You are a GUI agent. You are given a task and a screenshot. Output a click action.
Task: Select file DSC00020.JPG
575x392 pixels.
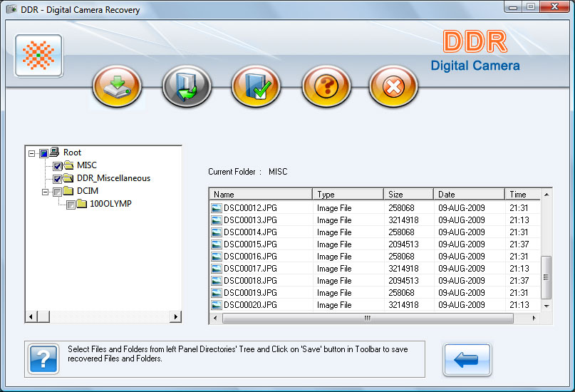(250, 305)
